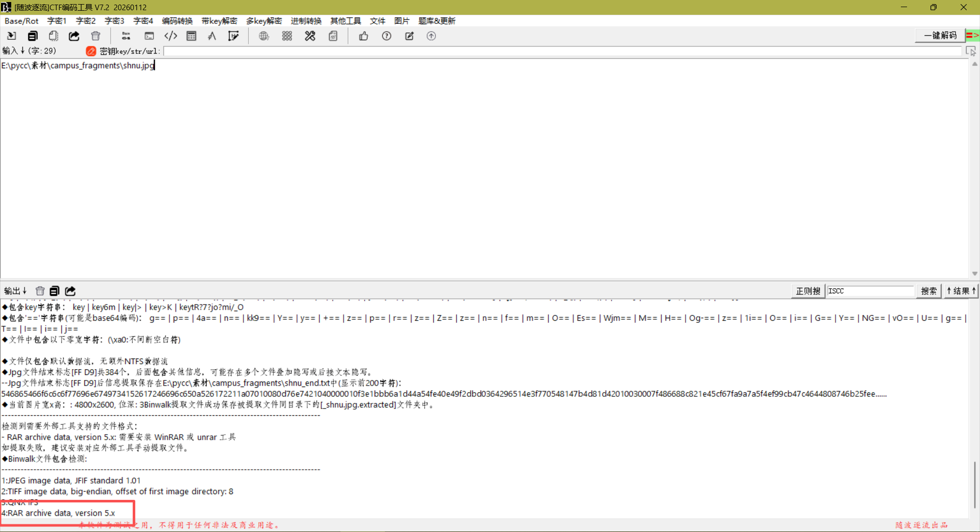Open the 字密2 menu

86,21
